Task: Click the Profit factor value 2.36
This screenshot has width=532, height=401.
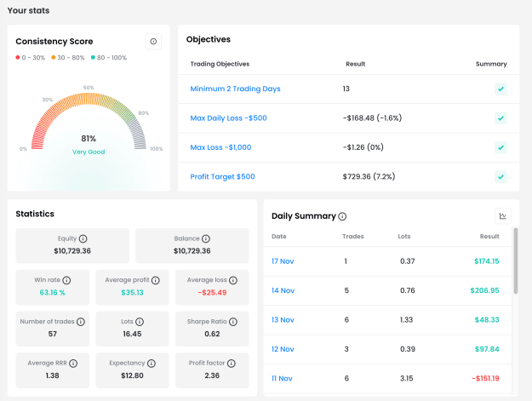Action: [212, 375]
